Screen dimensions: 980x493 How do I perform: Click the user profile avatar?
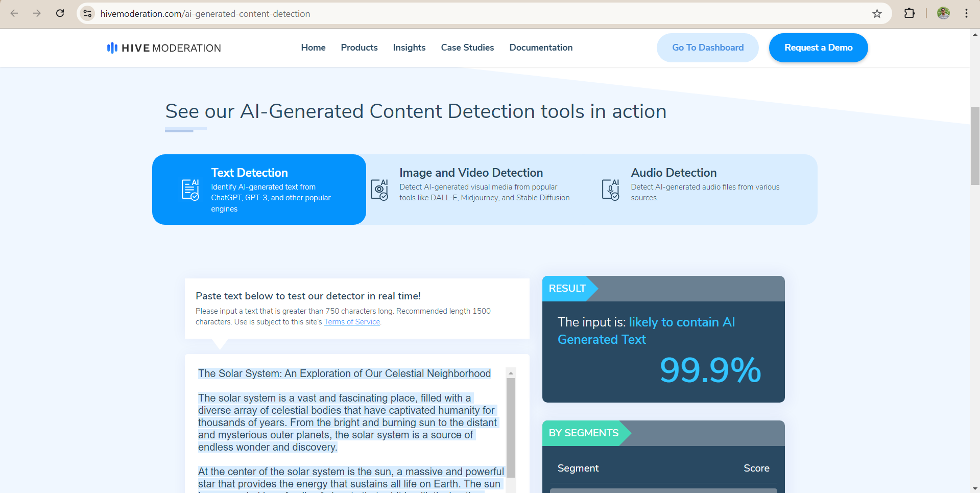[943, 14]
